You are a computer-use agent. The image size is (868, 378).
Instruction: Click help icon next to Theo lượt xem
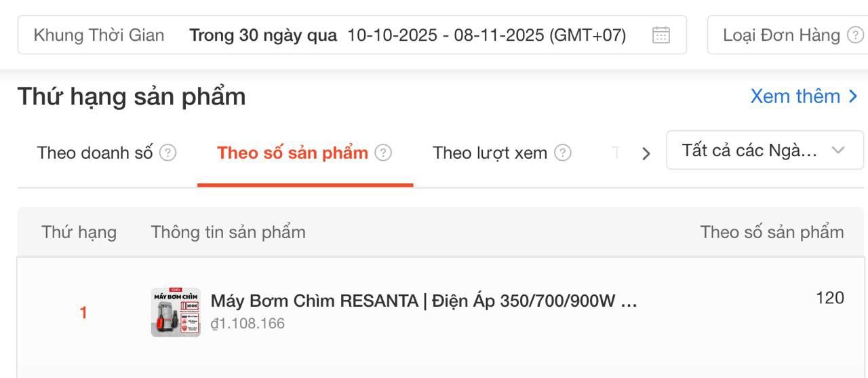[x=562, y=153]
